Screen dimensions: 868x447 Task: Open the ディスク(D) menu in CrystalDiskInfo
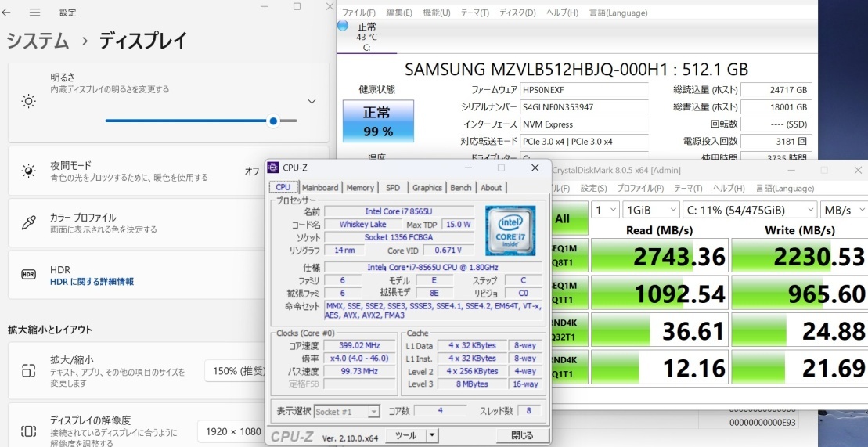(x=517, y=13)
